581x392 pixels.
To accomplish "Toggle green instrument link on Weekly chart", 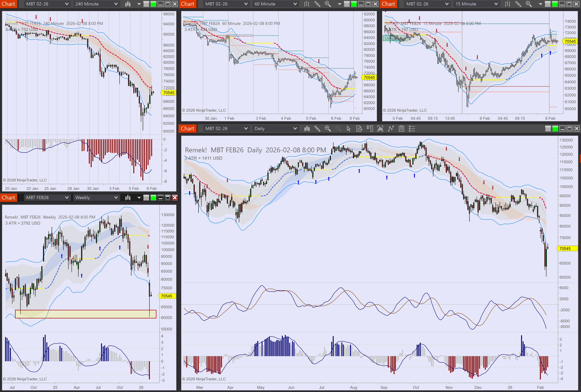I will click(x=153, y=198).
